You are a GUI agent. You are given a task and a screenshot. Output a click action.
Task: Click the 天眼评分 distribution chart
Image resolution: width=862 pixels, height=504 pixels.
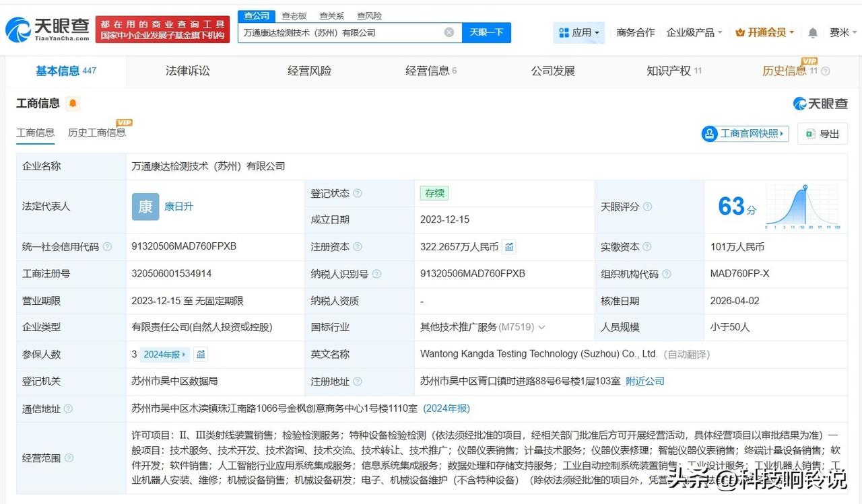[803, 207]
